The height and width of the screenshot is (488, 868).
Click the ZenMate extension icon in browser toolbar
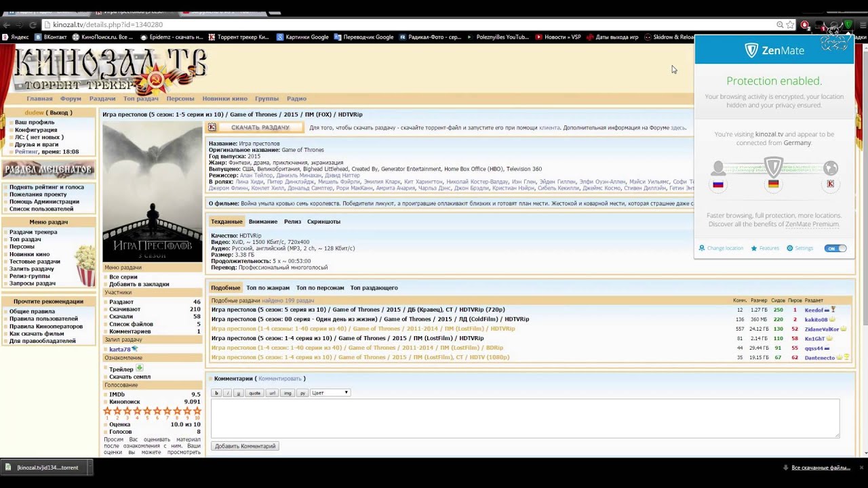pyautogui.click(x=848, y=24)
